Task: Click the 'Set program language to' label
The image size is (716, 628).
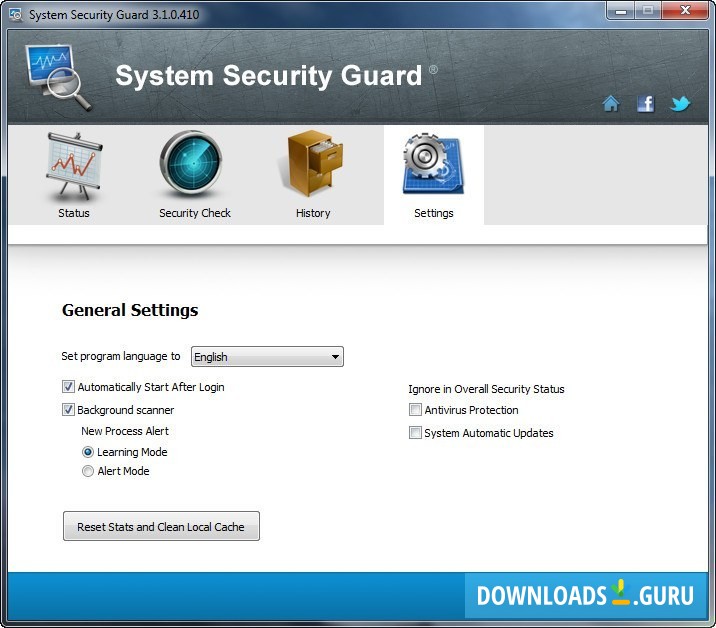Action: coord(121,356)
